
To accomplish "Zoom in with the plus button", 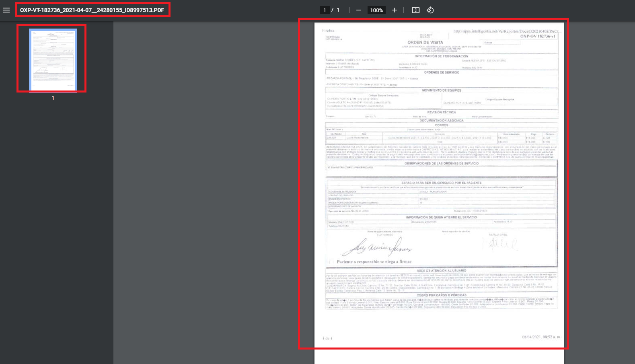I will 395,10.
